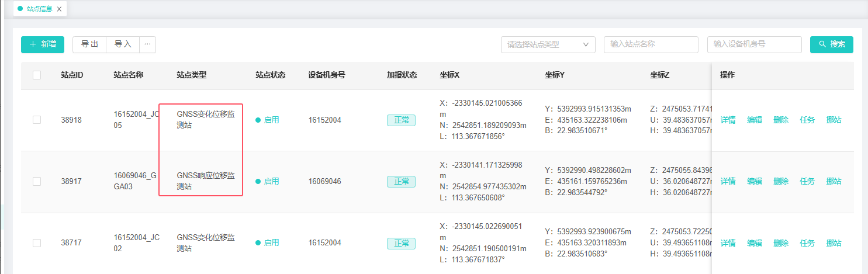Click the 新增 button to add a station
The height and width of the screenshot is (274, 868).
click(43, 44)
